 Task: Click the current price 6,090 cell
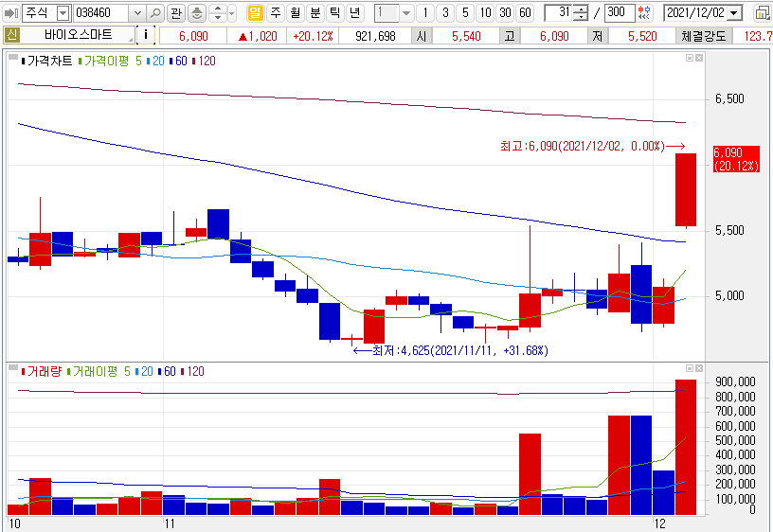pyautogui.click(x=193, y=36)
